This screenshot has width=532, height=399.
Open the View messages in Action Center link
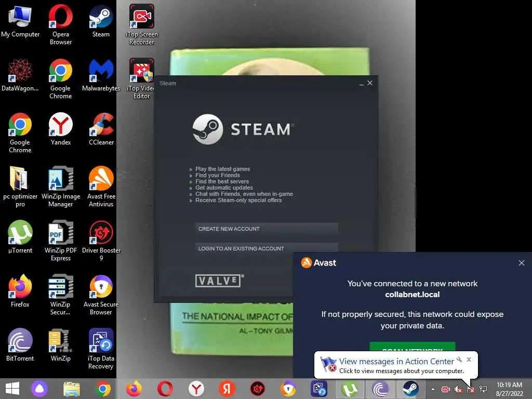click(x=396, y=362)
